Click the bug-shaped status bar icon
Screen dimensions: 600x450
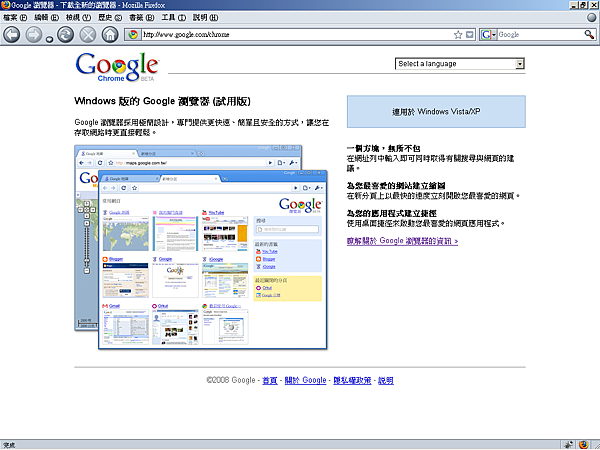pos(569,445)
